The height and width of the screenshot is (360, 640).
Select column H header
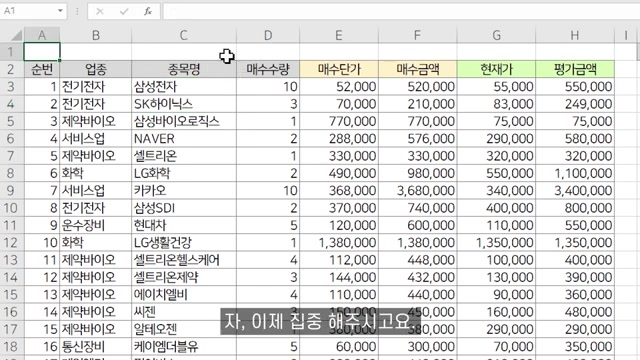coord(575,36)
